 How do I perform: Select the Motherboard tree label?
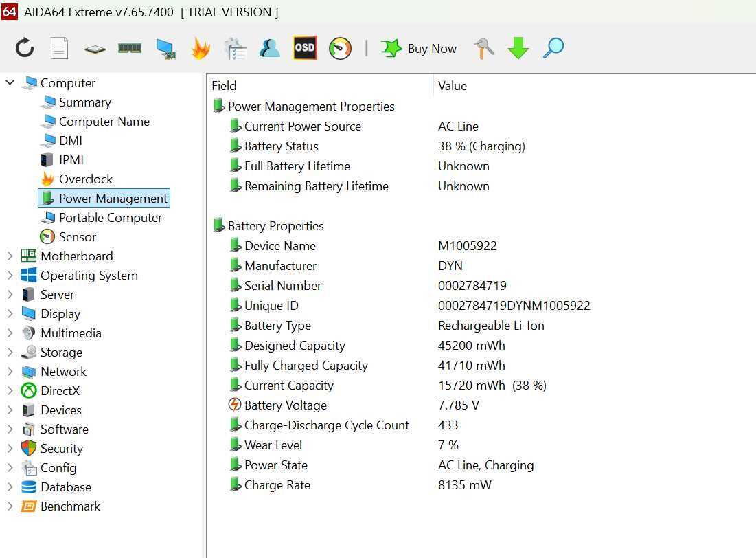[77, 256]
